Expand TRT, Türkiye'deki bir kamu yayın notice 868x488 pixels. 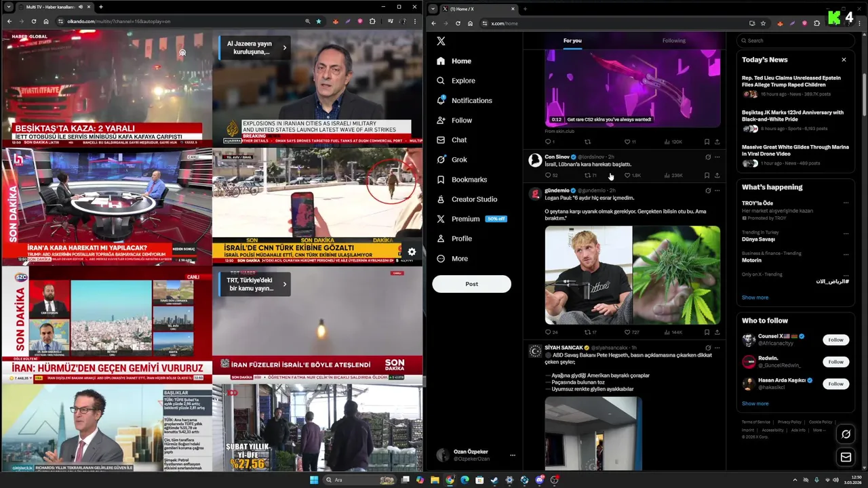pos(285,284)
